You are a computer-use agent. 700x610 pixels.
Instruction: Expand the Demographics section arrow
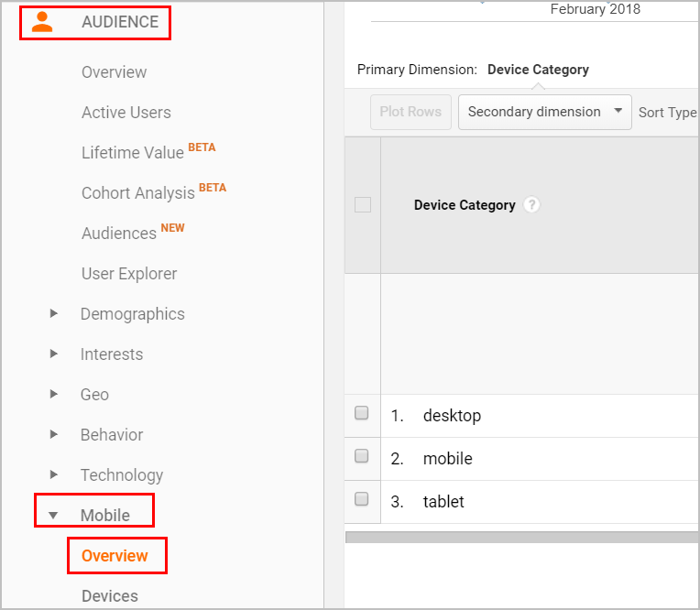tap(53, 314)
